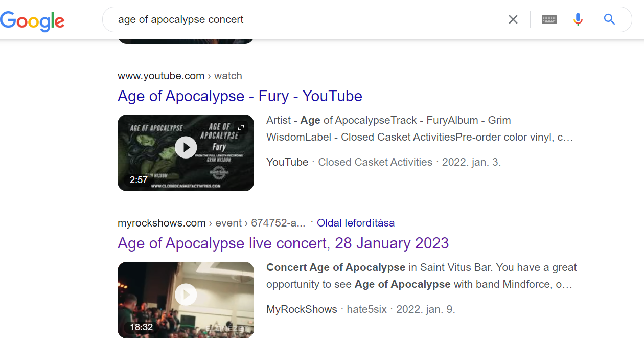
Task: Click inside the search text field
Action: (307, 19)
